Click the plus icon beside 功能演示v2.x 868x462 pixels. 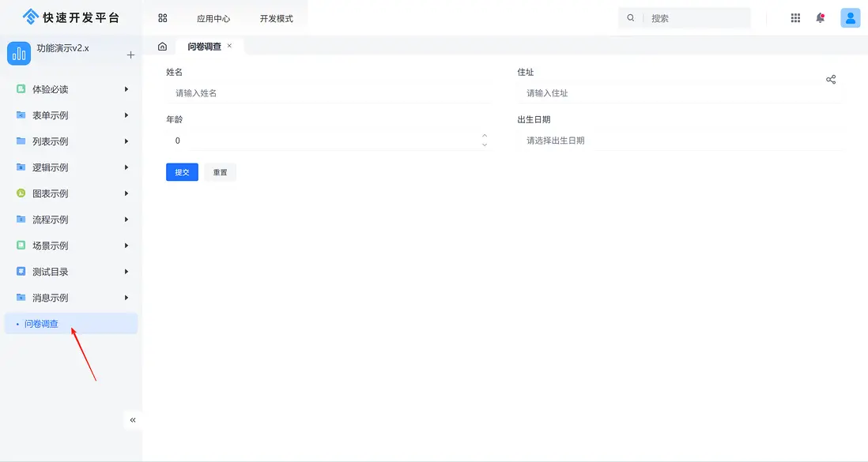coord(130,54)
